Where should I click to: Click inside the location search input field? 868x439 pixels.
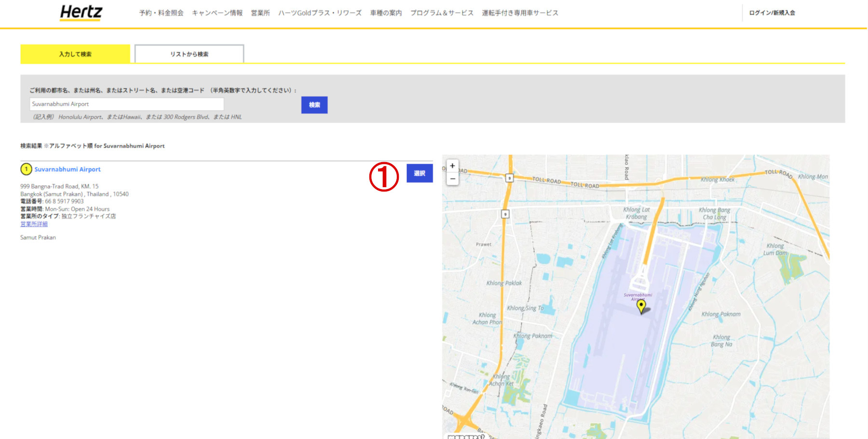[127, 104]
